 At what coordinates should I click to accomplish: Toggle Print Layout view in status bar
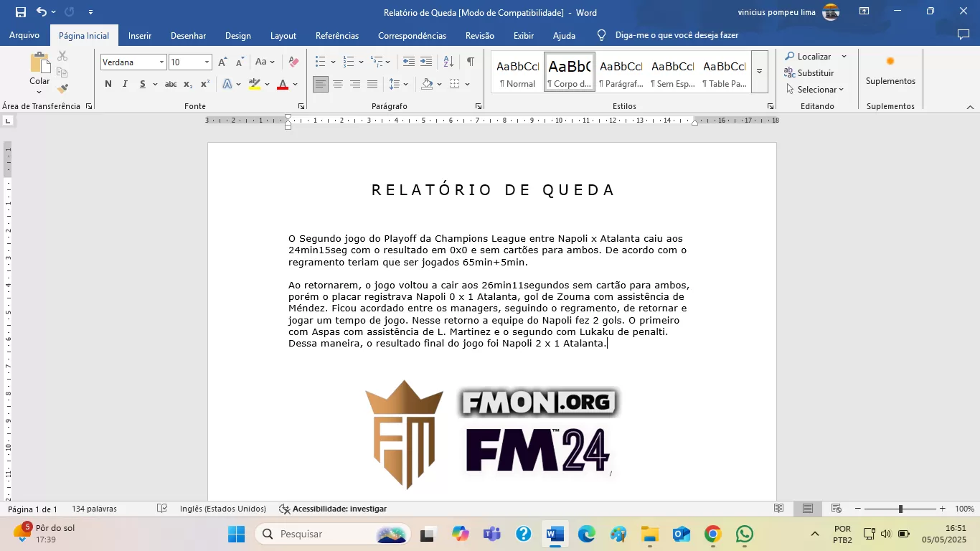pos(808,509)
